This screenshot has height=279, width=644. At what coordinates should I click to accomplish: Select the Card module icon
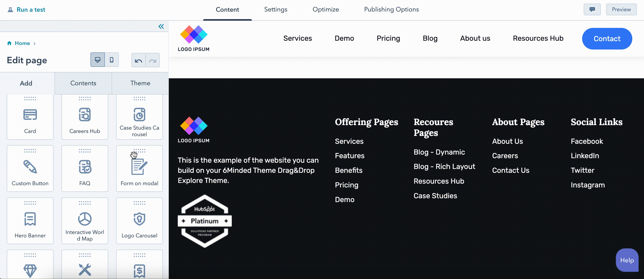click(x=30, y=115)
